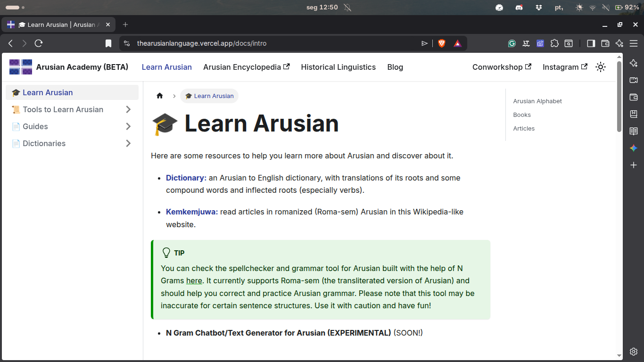The image size is (644, 362).
Task: Toggle the site's light/dark theme sun icon
Action: pos(601,67)
